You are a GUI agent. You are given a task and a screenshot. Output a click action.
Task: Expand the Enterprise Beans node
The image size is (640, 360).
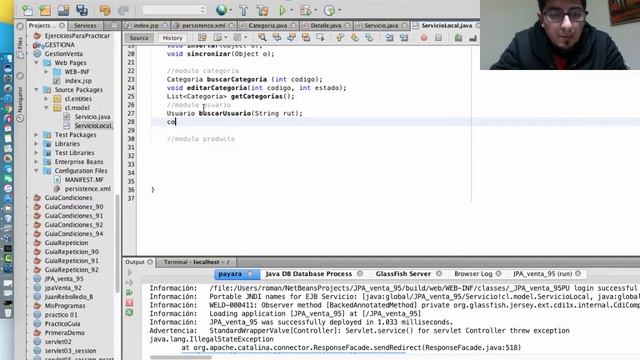[36, 162]
